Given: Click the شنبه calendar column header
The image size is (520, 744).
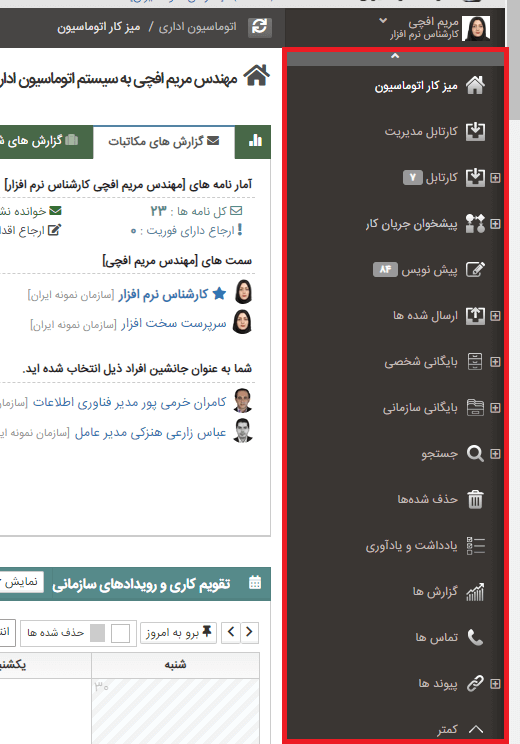Looking at the screenshot, I should pos(176,665).
